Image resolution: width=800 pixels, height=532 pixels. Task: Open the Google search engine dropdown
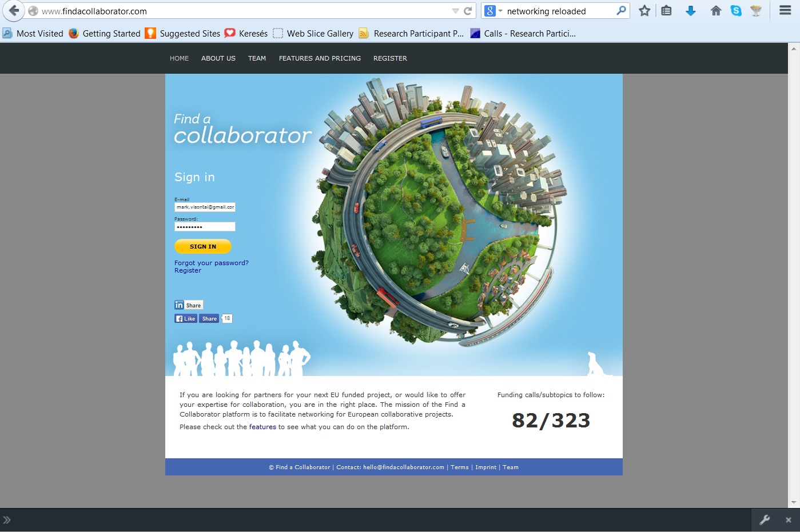493,11
